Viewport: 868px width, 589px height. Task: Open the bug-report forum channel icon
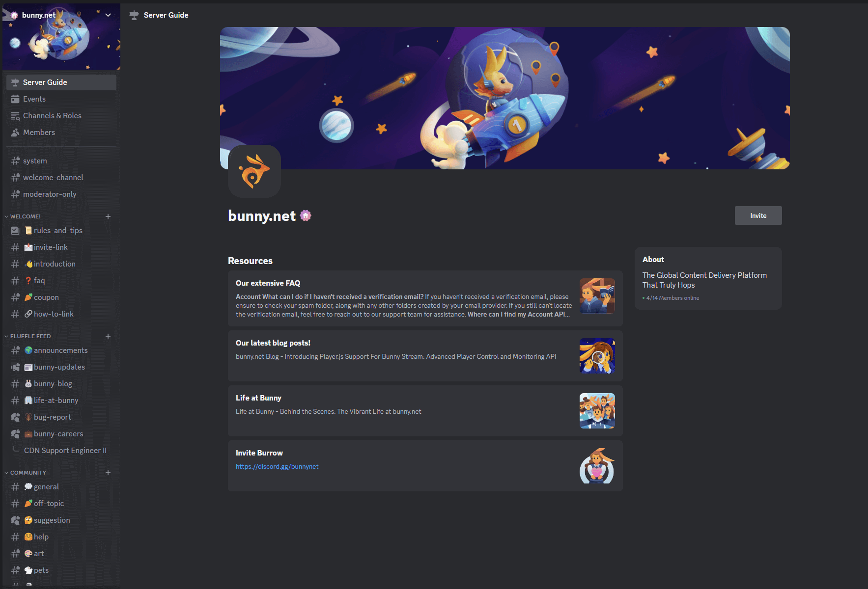[x=15, y=417]
